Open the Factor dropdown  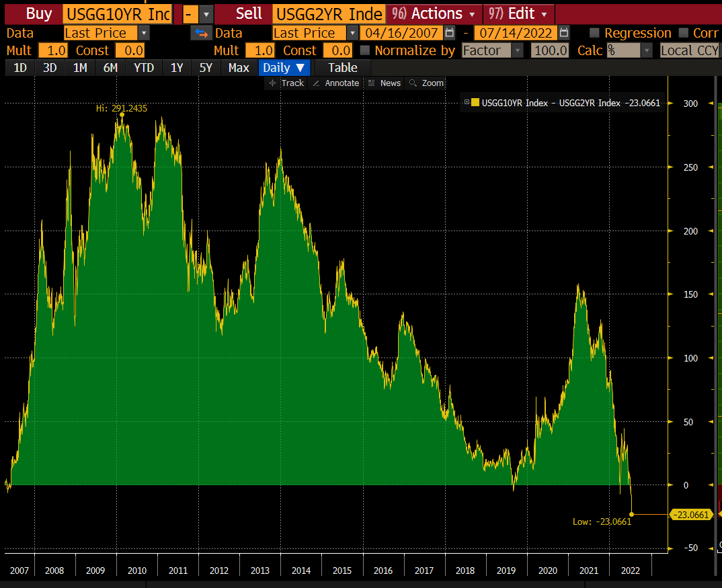(x=516, y=50)
